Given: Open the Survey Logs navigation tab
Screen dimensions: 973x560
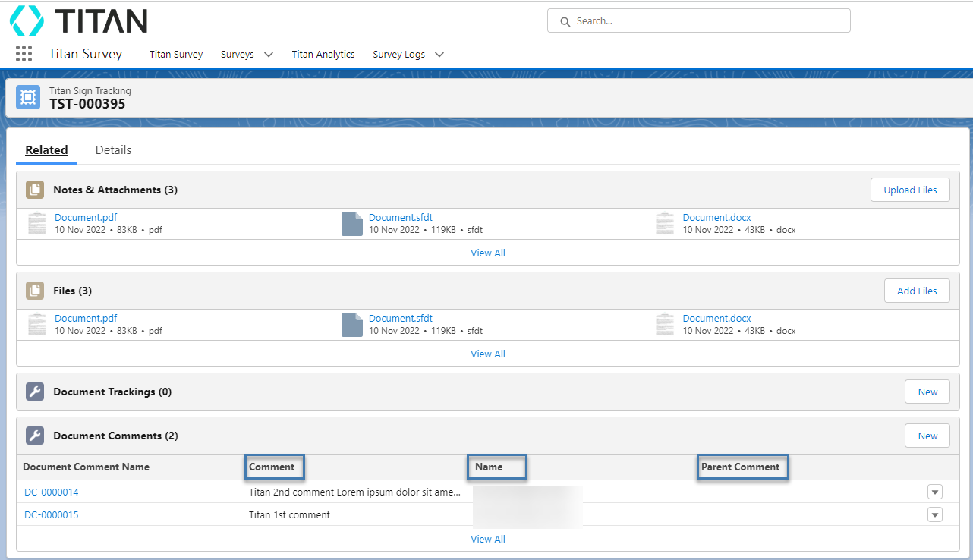Looking at the screenshot, I should point(399,55).
